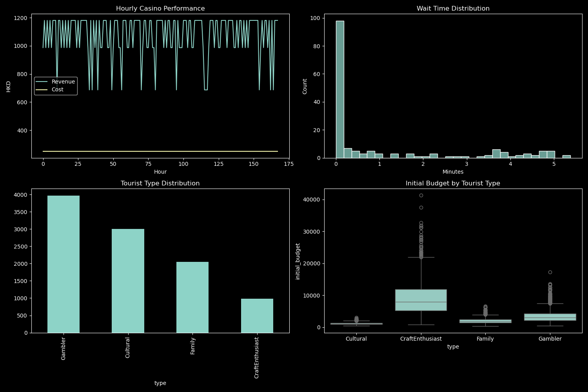This screenshot has height=392, width=588.
Task: Click the highest CraftEnthusiast outlier point
Action: pos(421,195)
